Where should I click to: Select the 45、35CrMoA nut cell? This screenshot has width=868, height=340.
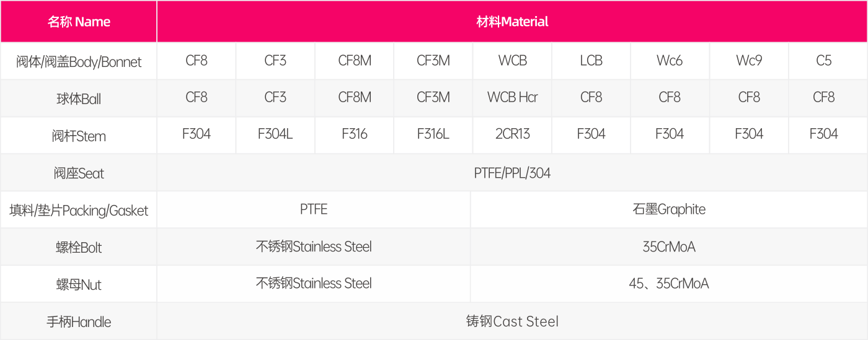pos(669,284)
